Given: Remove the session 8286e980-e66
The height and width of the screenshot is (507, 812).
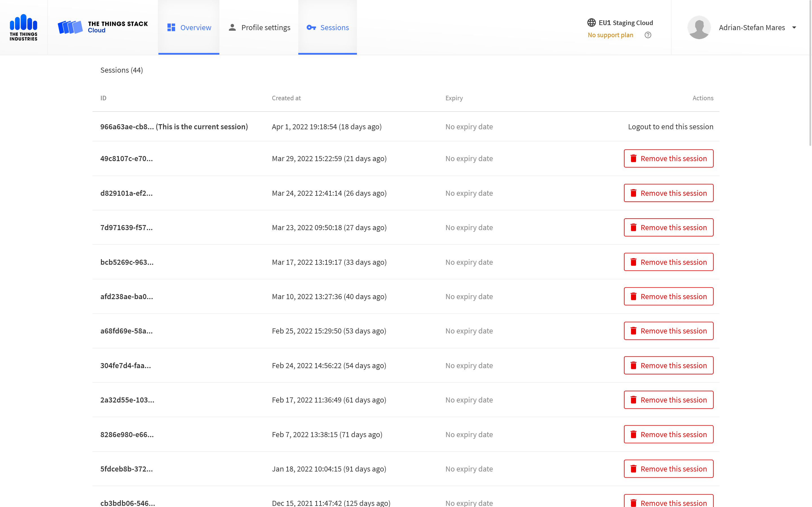Looking at the screenshot, I should pyautogui.click(x=668, y=435).
